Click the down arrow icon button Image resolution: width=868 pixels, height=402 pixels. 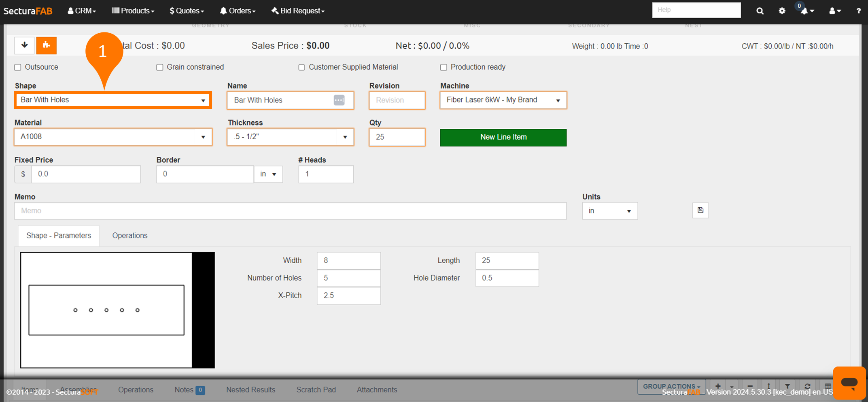click(24, 45)
